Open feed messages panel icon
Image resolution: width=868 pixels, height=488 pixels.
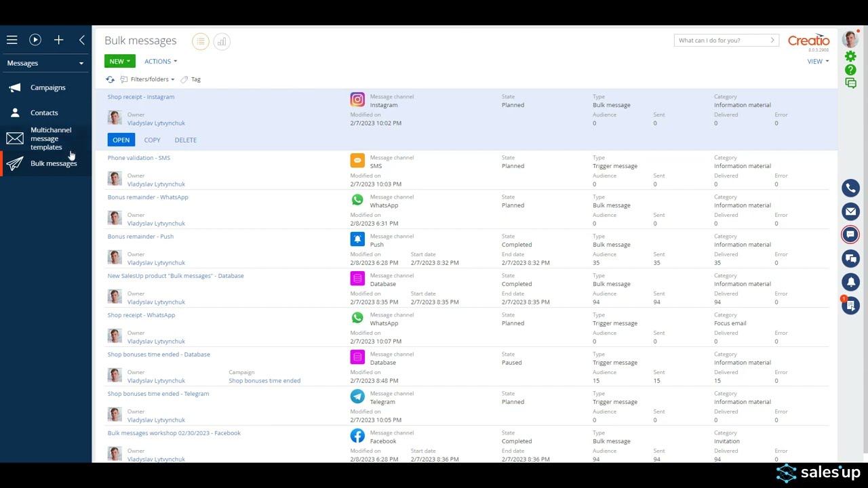click(x=850, y=258)
